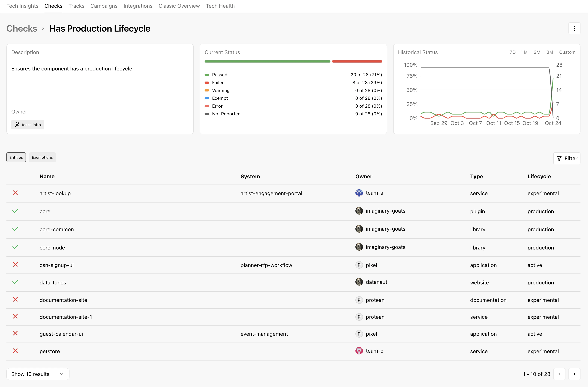Click the Oct 24 label on chart
Screen dimensions: 588x387
pyautogui.click(x=553, y=123)
